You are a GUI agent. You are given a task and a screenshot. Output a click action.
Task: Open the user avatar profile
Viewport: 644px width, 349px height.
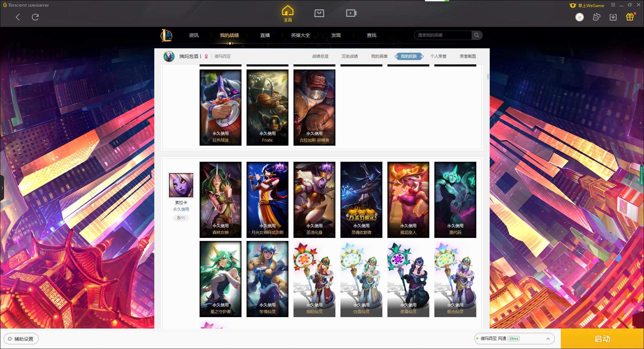click(580, 17)
